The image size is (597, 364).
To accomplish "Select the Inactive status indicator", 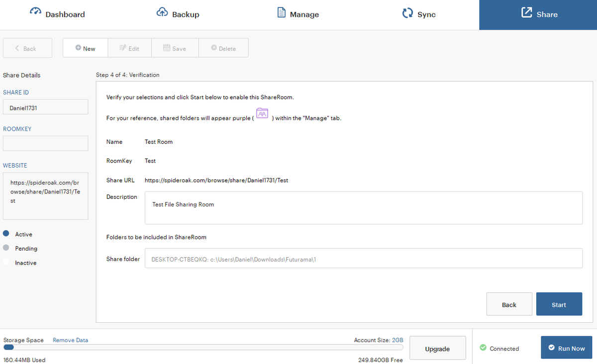I will click(5, 263).
